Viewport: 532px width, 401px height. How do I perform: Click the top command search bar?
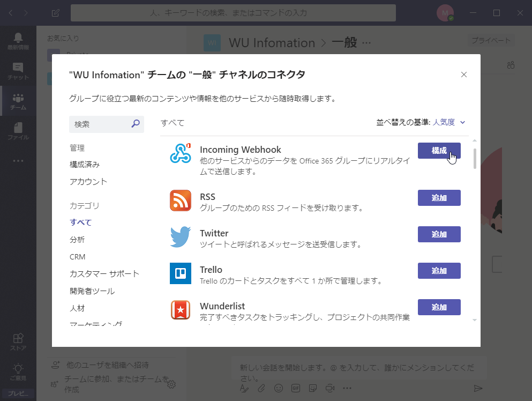(x=233, y=13)
